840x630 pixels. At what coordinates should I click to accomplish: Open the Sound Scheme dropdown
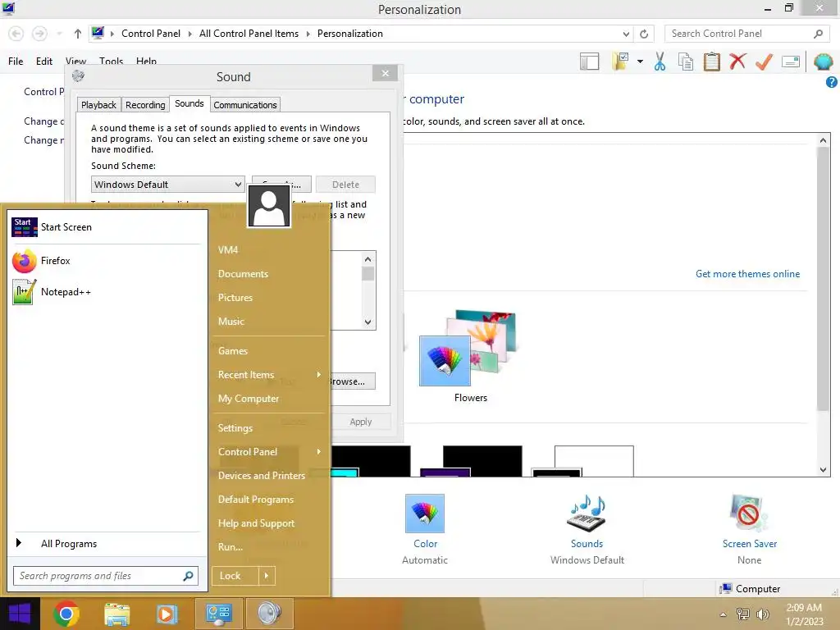(167, 185)
